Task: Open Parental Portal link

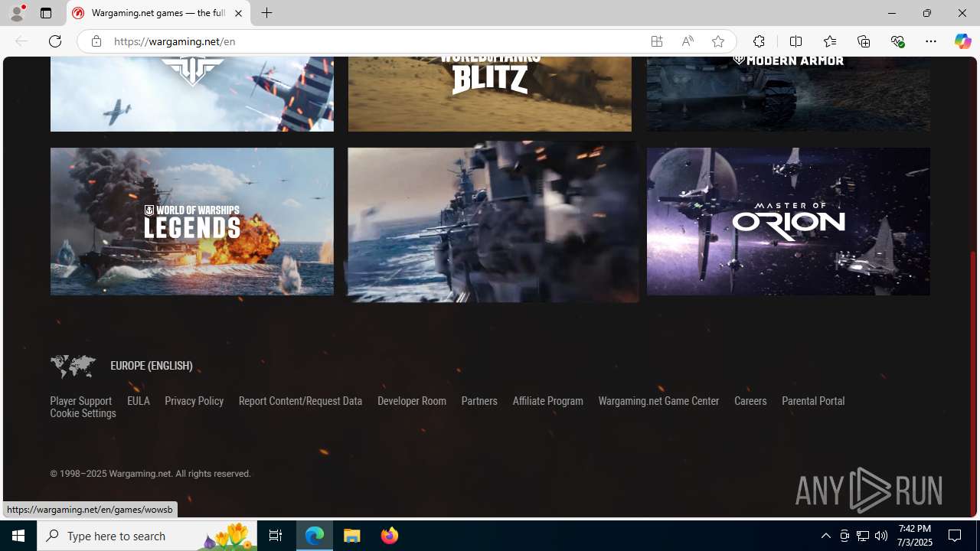Action: coord(813,401)
